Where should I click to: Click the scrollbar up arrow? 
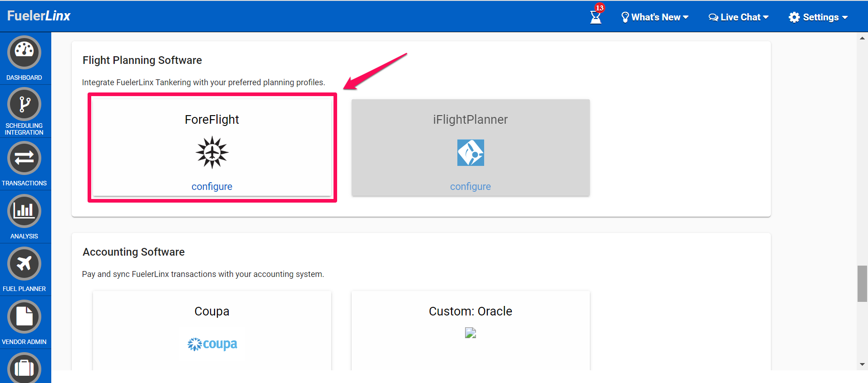(x=862, y=38)
